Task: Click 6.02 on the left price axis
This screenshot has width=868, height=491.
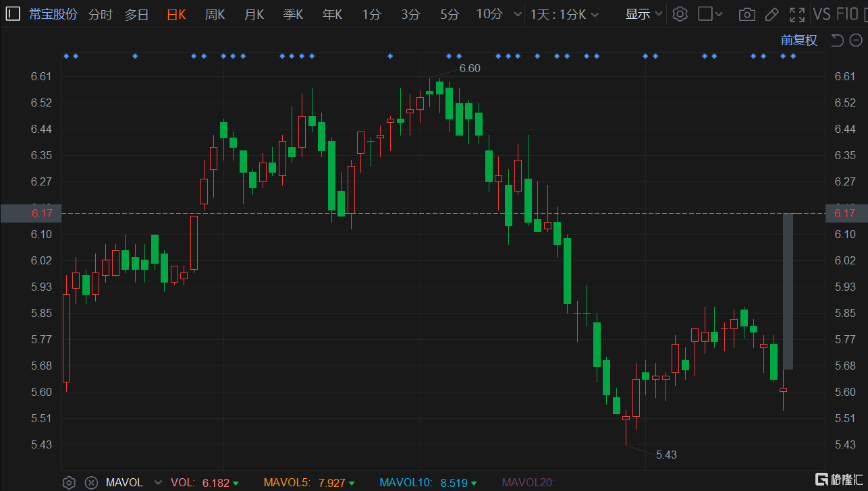Action: pos(41,260)
